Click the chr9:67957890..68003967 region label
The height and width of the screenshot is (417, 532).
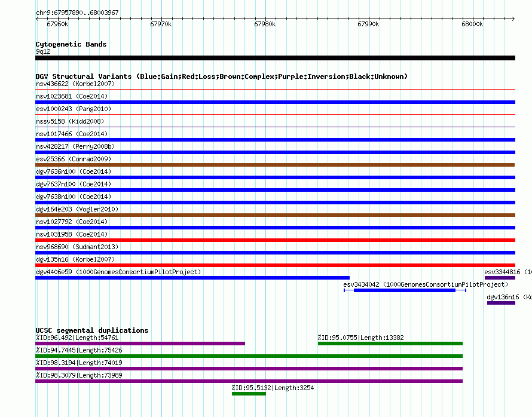click(77, 13)
